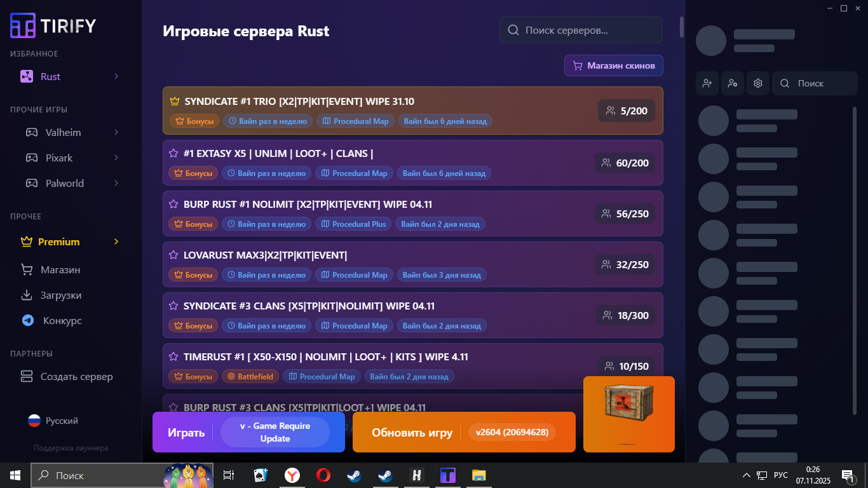Click the Обновить игру button
This screenshot has width=868, height=488.
point(411,433)
